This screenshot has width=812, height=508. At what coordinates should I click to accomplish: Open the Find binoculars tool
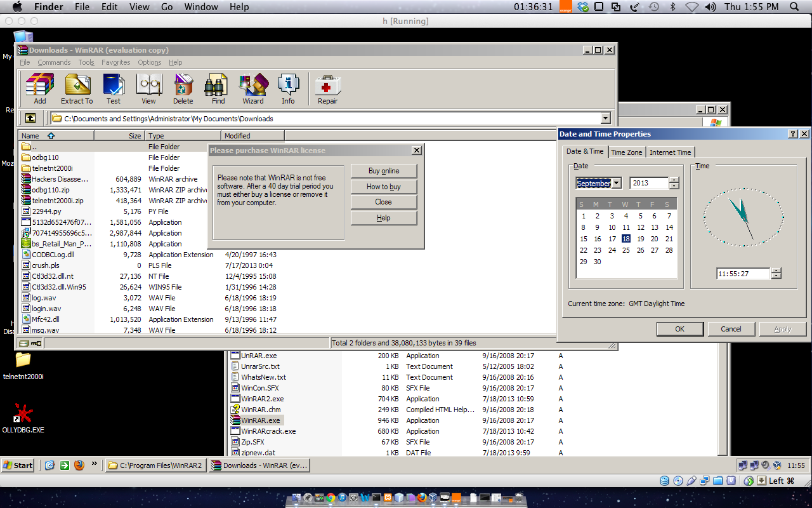[x=218, y=89]
